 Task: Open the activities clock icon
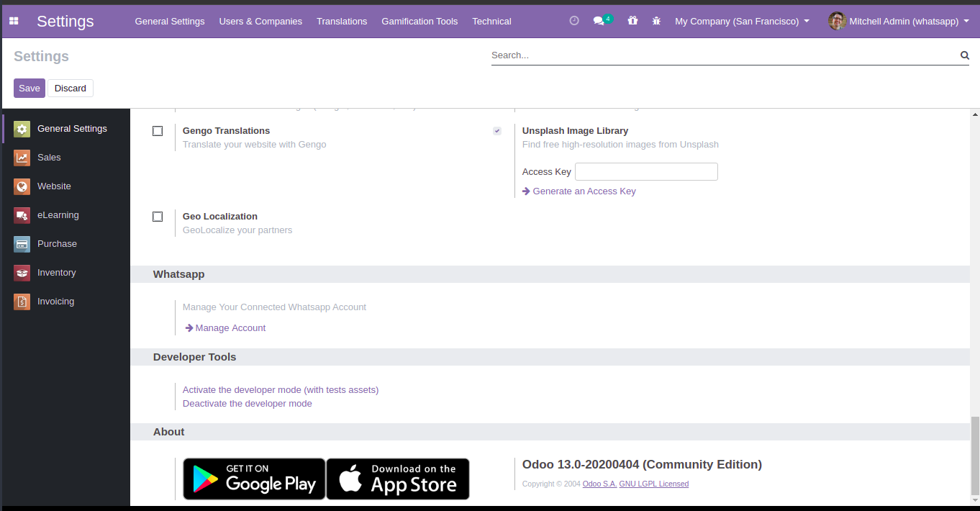point(574,21)
